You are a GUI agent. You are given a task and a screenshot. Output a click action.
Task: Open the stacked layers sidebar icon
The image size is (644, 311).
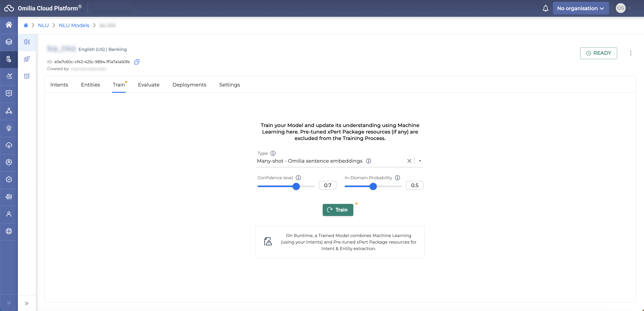coord(9,42)
